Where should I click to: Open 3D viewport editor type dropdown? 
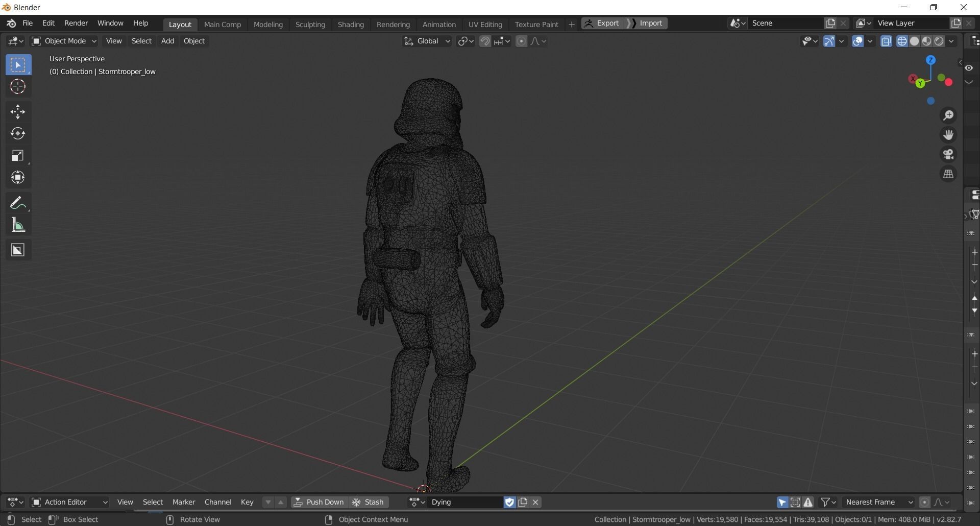pos(15,41)
